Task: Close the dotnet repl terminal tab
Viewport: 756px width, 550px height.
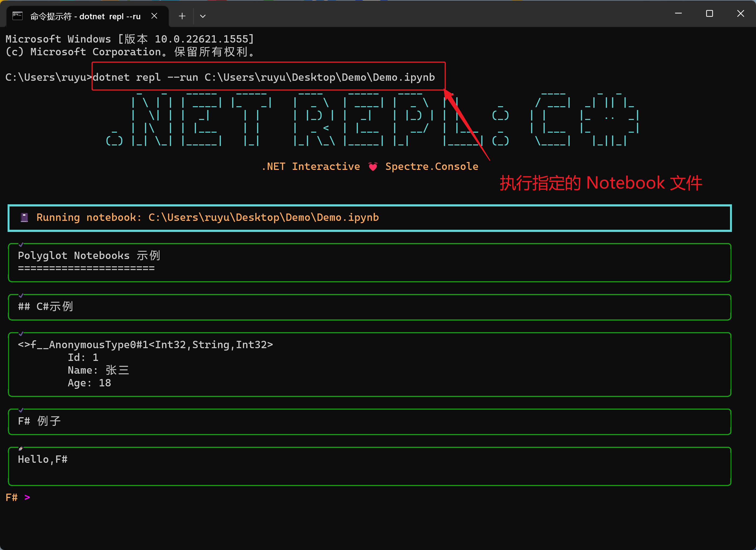Action: click(x=154, y=16)
